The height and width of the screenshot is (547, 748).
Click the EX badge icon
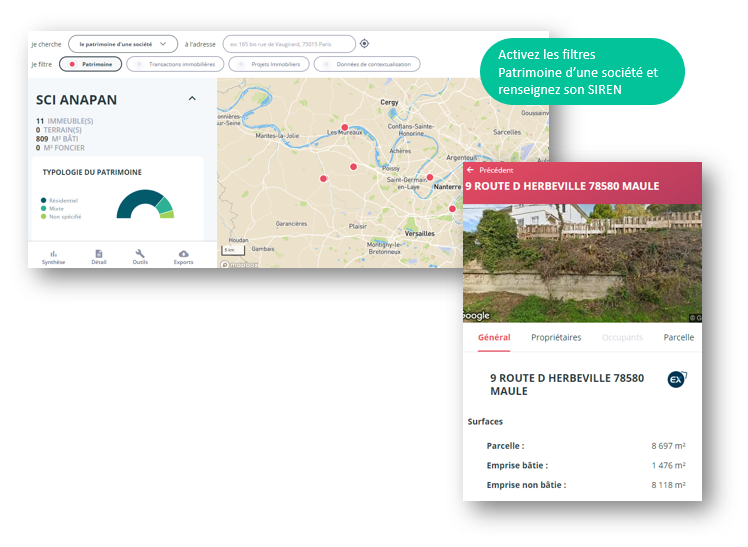pyautogui.click(x=676, y=380)
